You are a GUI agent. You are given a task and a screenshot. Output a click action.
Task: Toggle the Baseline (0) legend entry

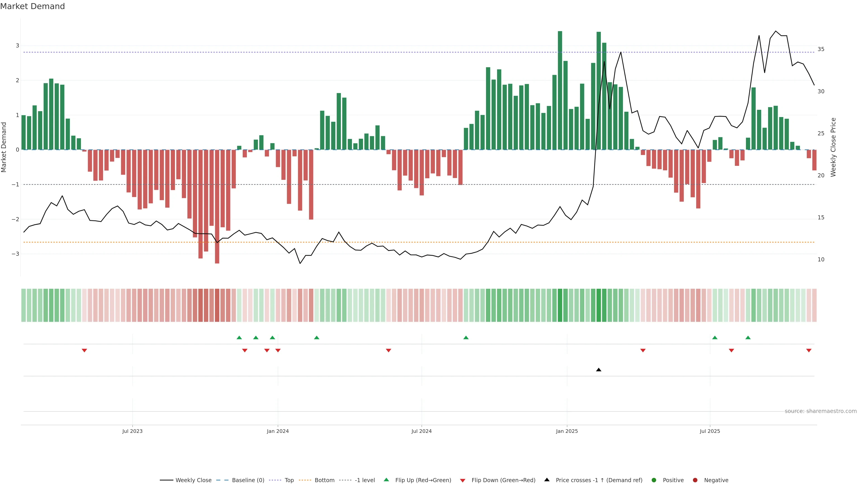tap(248, 480)
